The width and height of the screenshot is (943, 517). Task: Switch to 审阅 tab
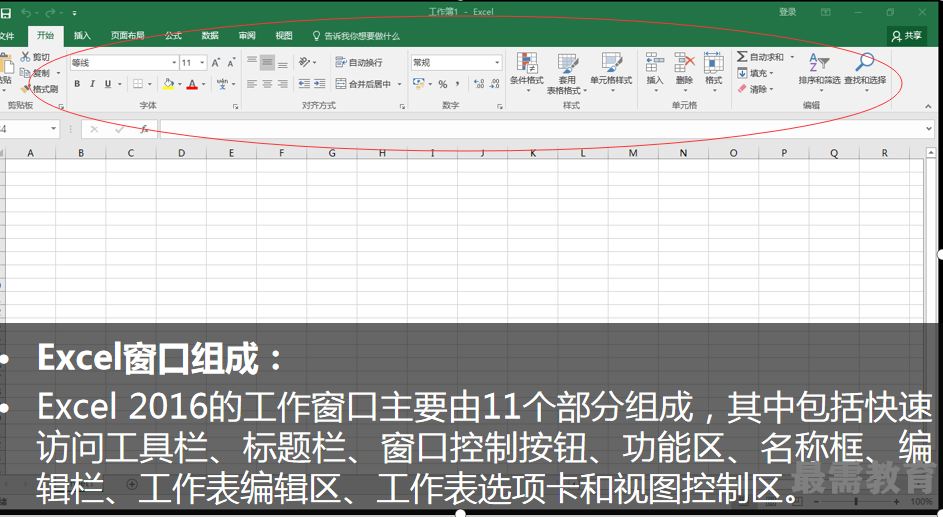pos(247,35)
